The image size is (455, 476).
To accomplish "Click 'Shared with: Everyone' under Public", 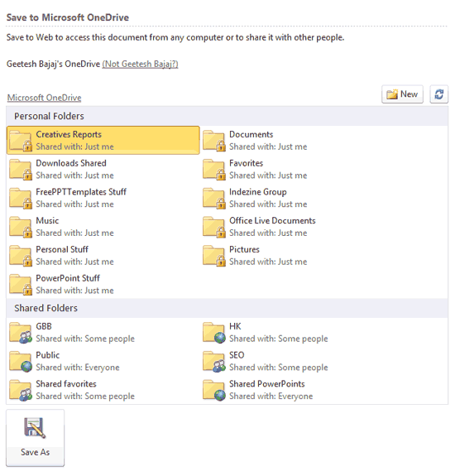I will 78,368.
